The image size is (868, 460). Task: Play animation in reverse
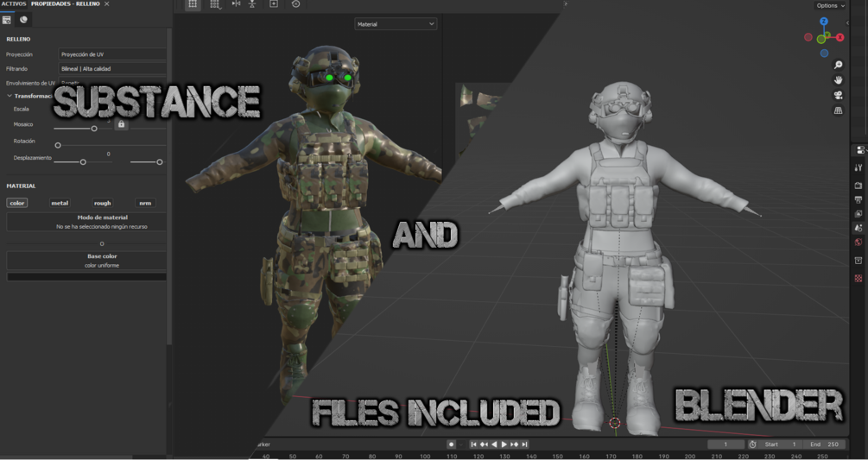[494, 444]
